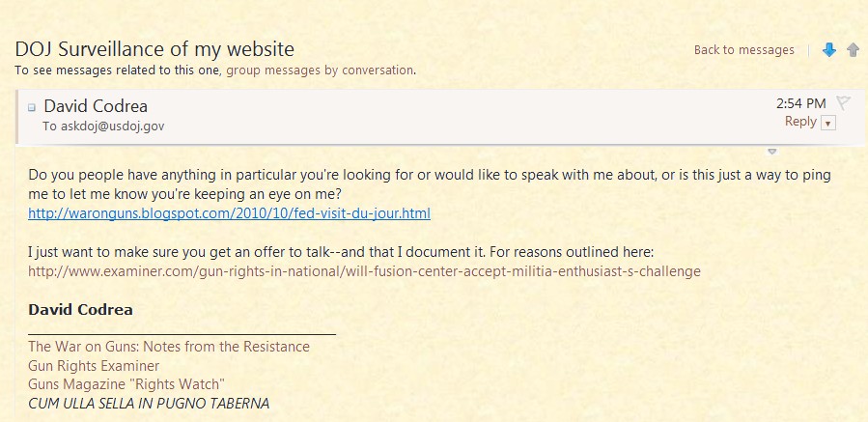
Task: Click the italic Latin motto signature line
Action: click(x=149, y=403)
